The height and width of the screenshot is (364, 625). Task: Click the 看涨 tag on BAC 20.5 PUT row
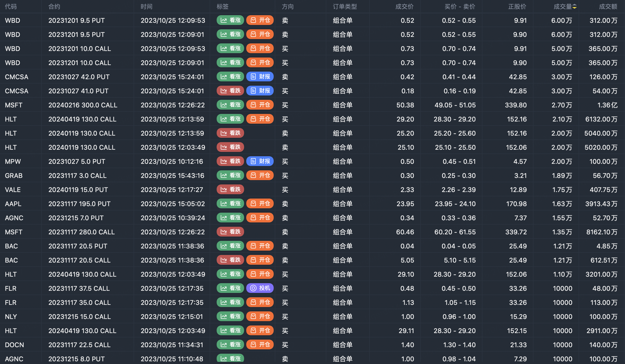point(230,246)
